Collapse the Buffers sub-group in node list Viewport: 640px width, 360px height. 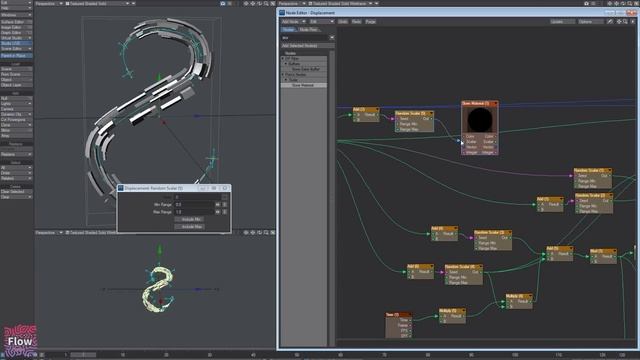pyautogui.click(x=286, y=64)
